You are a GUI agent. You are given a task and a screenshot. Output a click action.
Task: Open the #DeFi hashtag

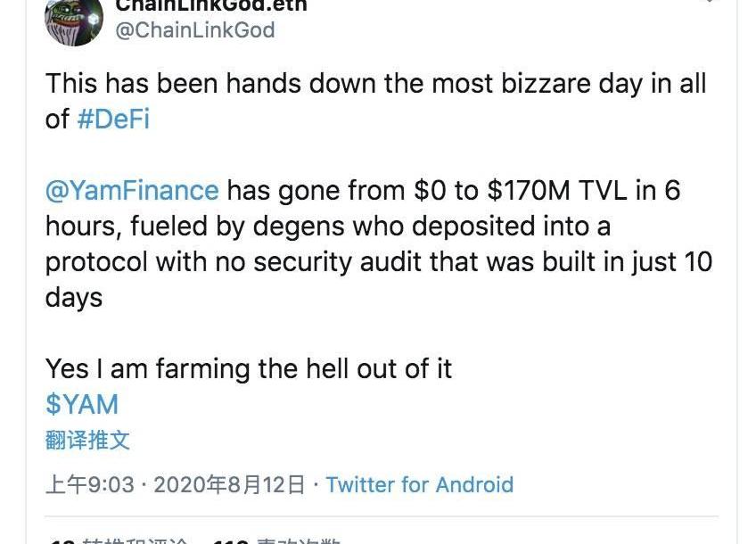pos(113,119)
